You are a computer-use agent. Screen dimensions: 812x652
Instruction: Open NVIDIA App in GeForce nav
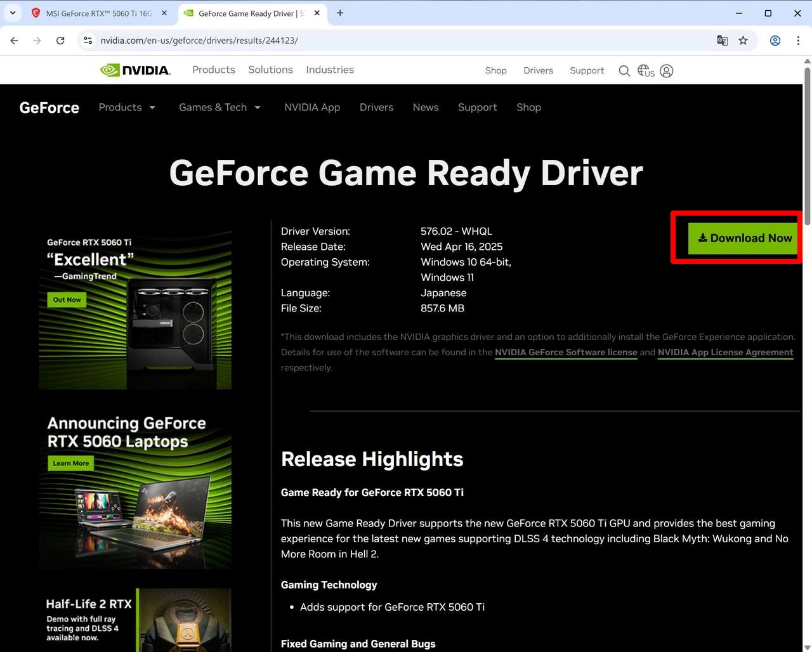tap(312, 107)
